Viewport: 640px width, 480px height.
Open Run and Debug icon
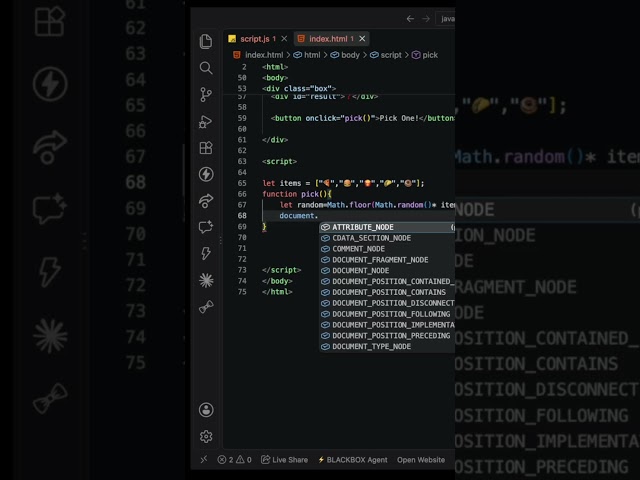coord(206,122)
